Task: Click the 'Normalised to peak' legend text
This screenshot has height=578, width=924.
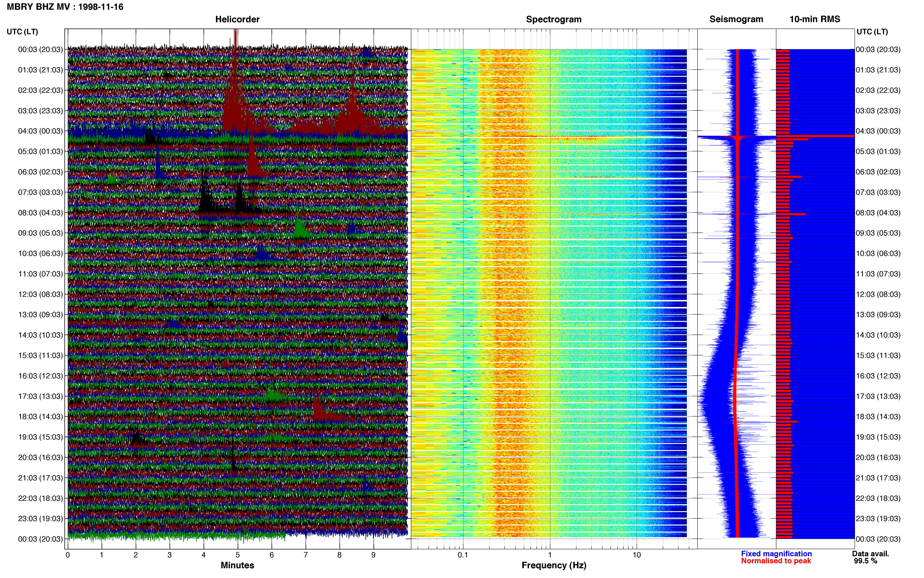Action: pos(776,561)
